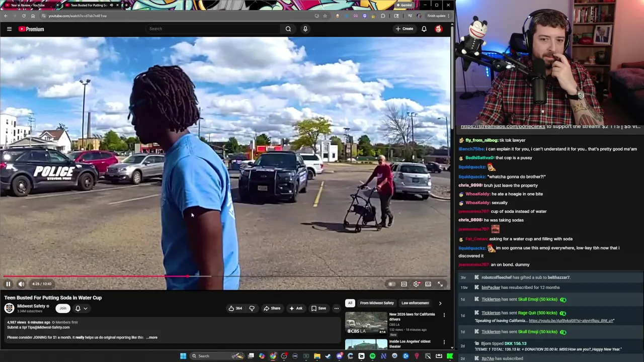The width and height of the screenshot is (644, 362).
Task: Join the Midwest Safety channel membership
Action: pos(63,308)
